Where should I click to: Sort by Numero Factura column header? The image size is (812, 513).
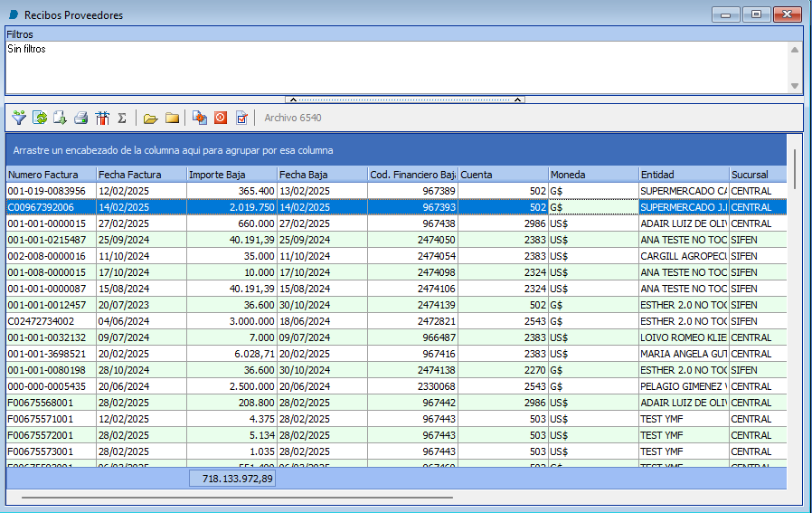[x=52, y=175]
